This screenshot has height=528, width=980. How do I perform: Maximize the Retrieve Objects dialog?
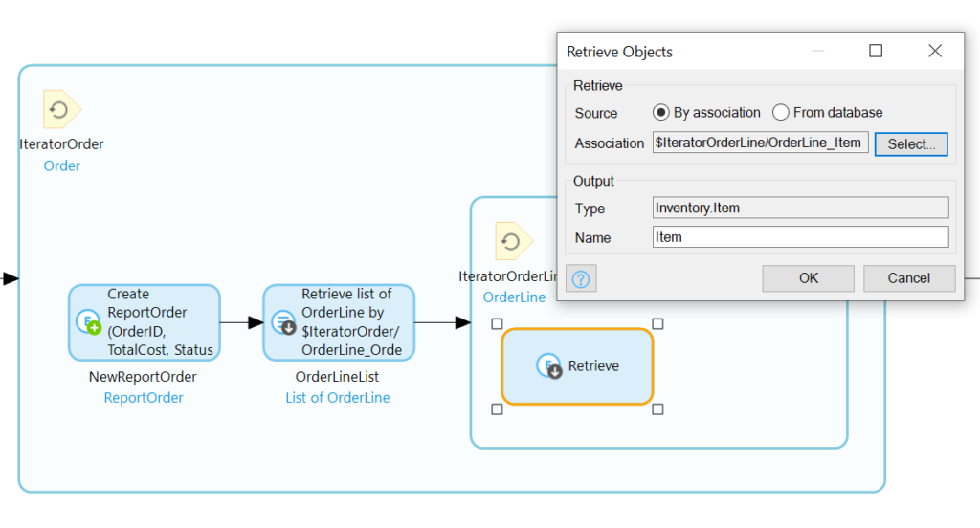pyautogui.click(x=875, y=52)
